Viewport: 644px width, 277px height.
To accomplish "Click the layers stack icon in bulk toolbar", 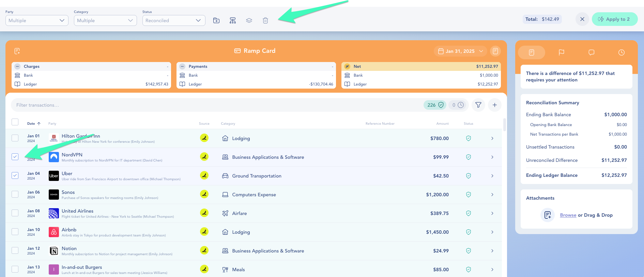I will click(249, 20).
